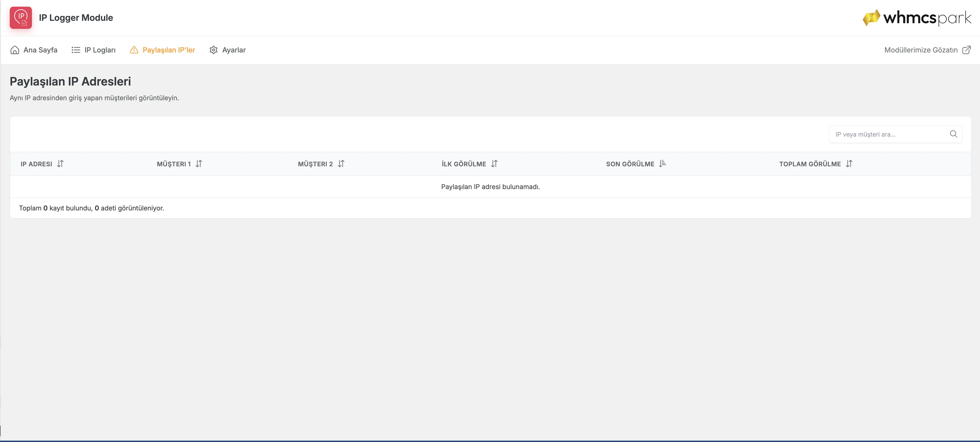Follow the Modüllerimize Gözatın link
Screen dimensions: 980x442
pyautogui.click(x=927, y=50)
